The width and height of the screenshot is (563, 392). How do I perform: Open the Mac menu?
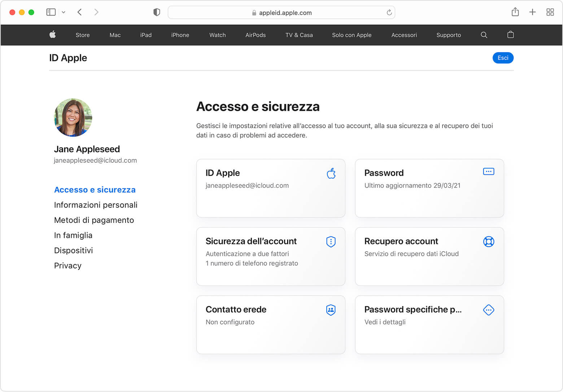(115, 35)
